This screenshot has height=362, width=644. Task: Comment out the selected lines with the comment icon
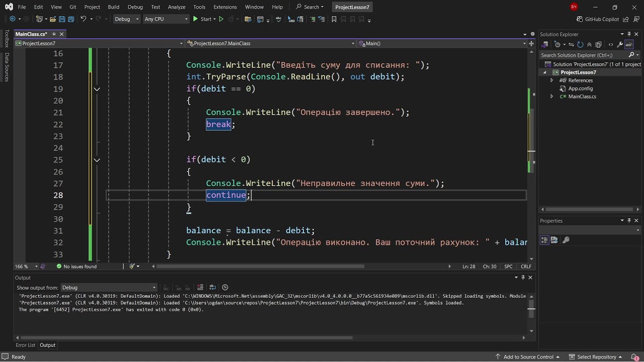coord(313,19)
